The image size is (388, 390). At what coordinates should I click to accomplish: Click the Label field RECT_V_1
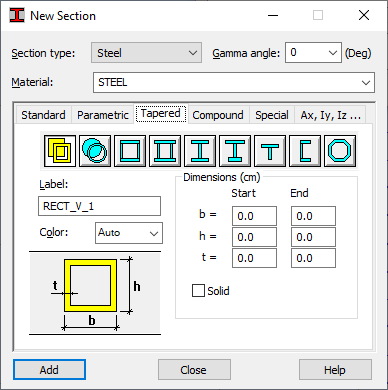99,206
